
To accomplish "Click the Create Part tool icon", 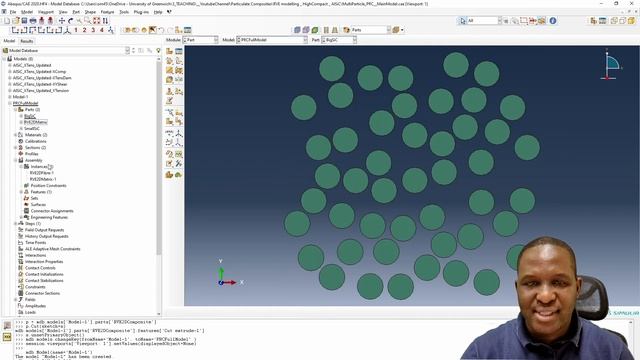I will coord(169,51).
